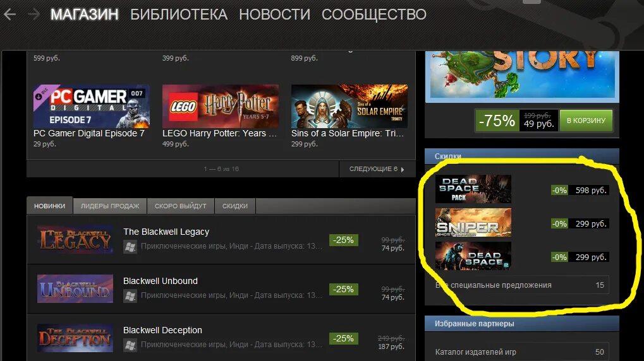This screenshot has height=361, width=644.
Task: Open the LEGO Harry Potter Years 5-7 banner
Action: (x=221, y=106)
